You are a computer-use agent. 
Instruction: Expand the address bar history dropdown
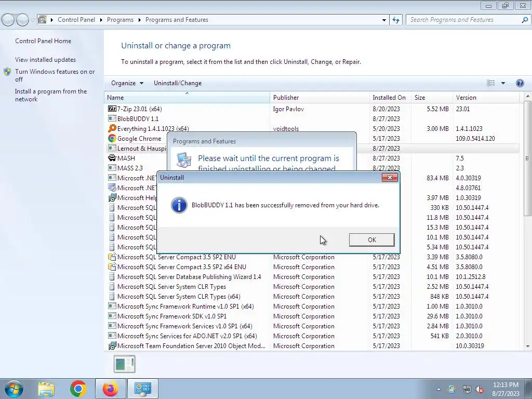384,20
